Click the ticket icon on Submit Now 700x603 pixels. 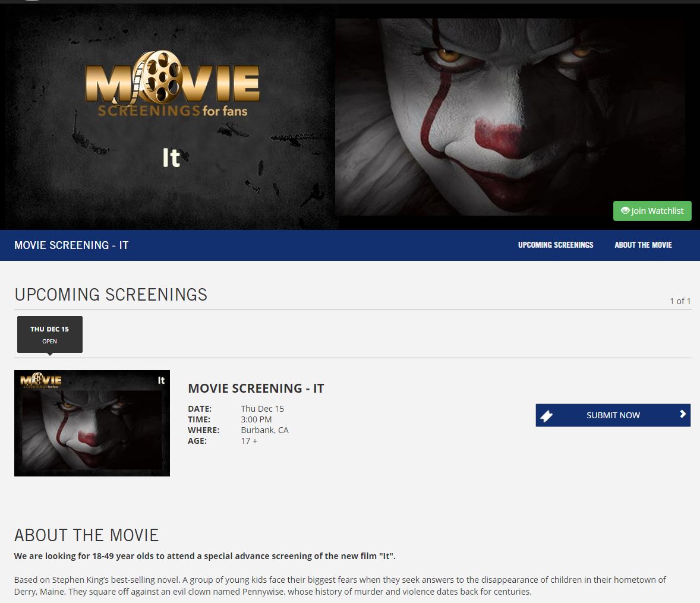coord(547,416)
